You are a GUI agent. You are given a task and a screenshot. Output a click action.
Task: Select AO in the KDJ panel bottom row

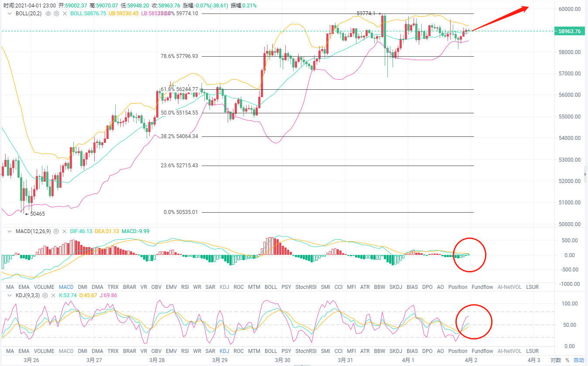[x=441, y=351]
